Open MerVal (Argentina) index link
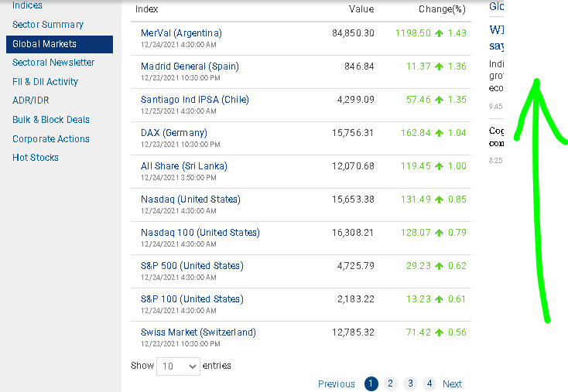Image resolution: width=568 pixels, height=392 pixels. [x=181, y=33]
